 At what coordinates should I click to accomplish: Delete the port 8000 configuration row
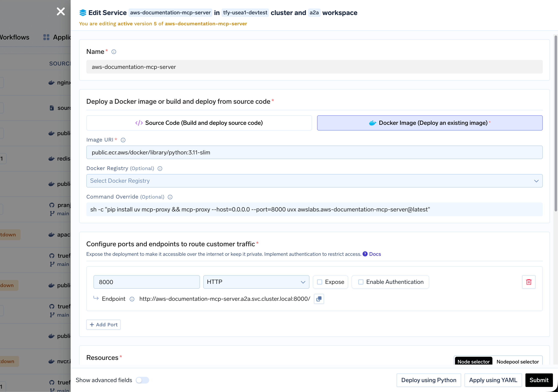(529, 282)
